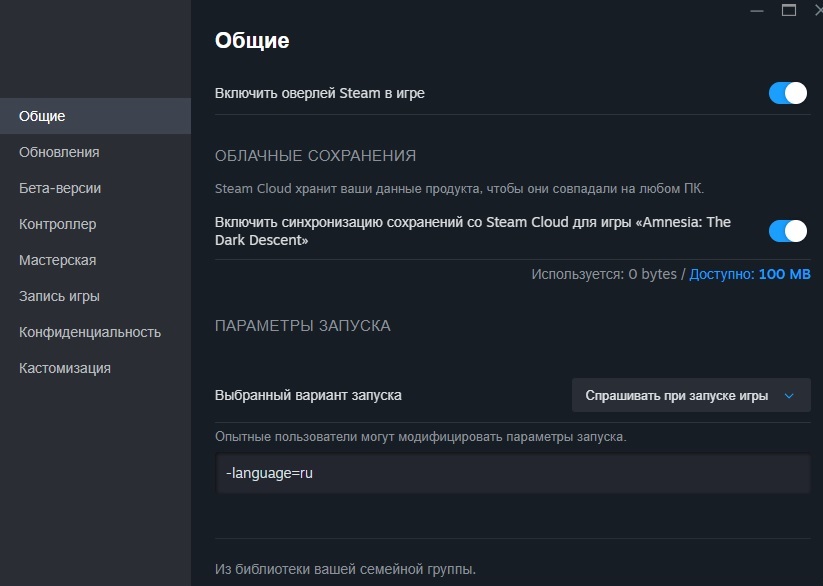Minimize the properties window

[x=756, y=9]
